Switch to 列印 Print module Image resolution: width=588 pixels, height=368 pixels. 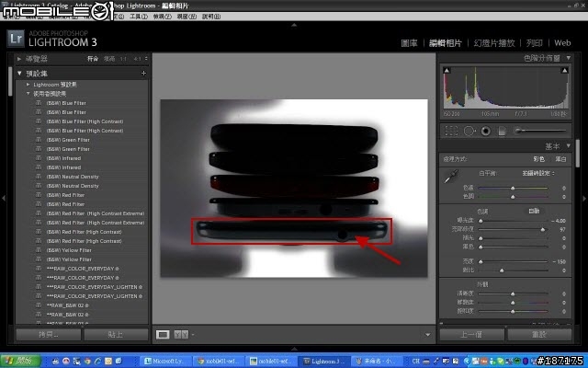(535, 43)
